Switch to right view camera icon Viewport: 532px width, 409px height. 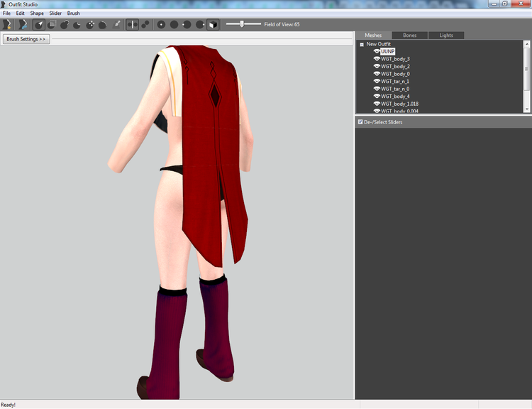200,24
